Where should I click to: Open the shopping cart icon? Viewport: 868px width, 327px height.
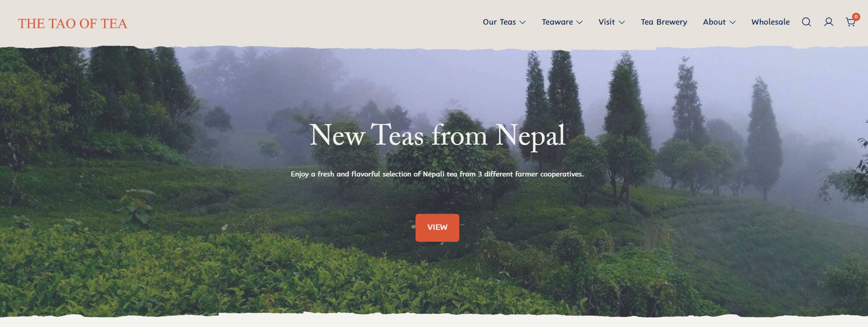pyautogui.click(x=850, y=22)
